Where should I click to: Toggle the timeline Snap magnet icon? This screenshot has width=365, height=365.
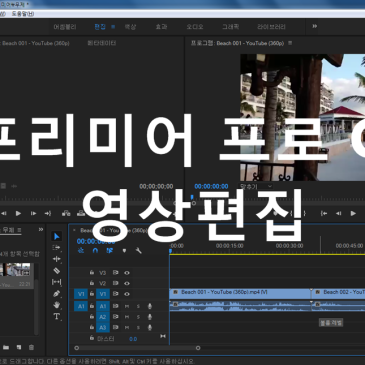[x=95, y=250]
